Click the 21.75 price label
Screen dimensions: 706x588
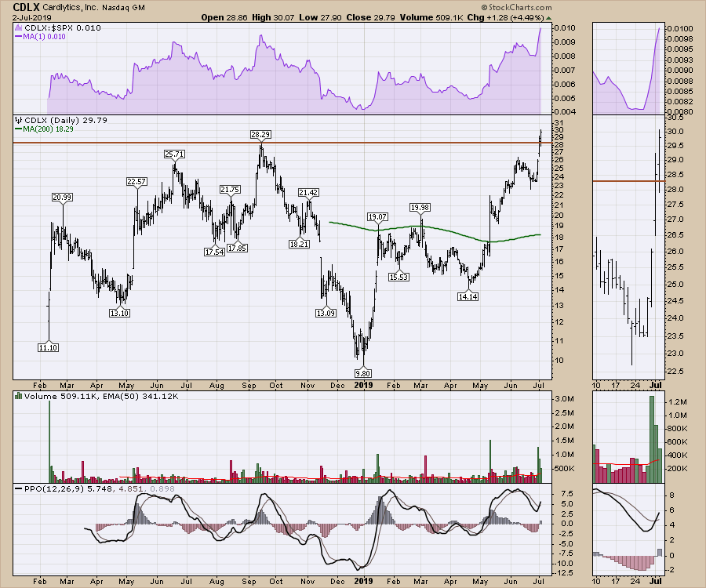[x=230, y=190]
